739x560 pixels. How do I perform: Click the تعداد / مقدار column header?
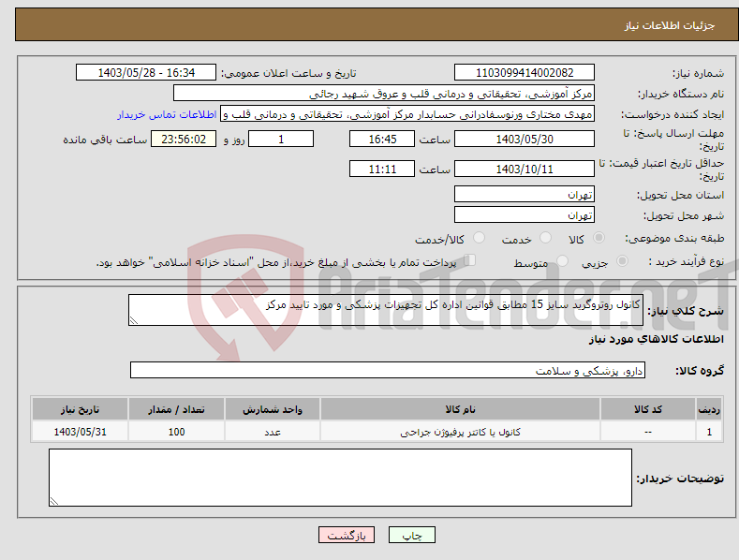point(176,409)
